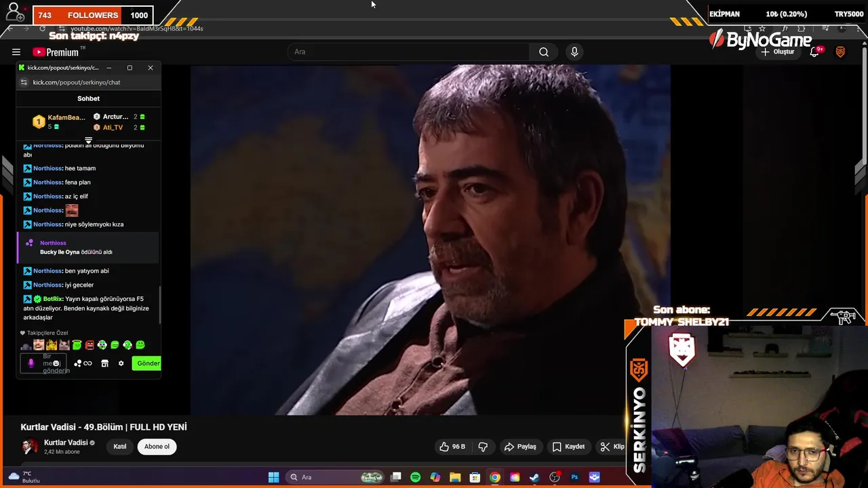Open the Oluştur create button
Screen dimensions: 868x488
coord(778,52)
